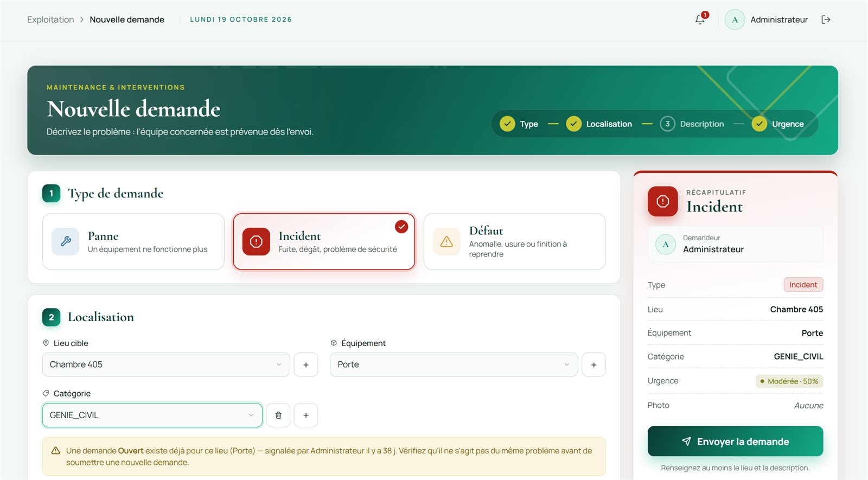The height and width of the screenshot is (480, 868).
Task: Click the Type de demande section heading
Action: [116, 194]
